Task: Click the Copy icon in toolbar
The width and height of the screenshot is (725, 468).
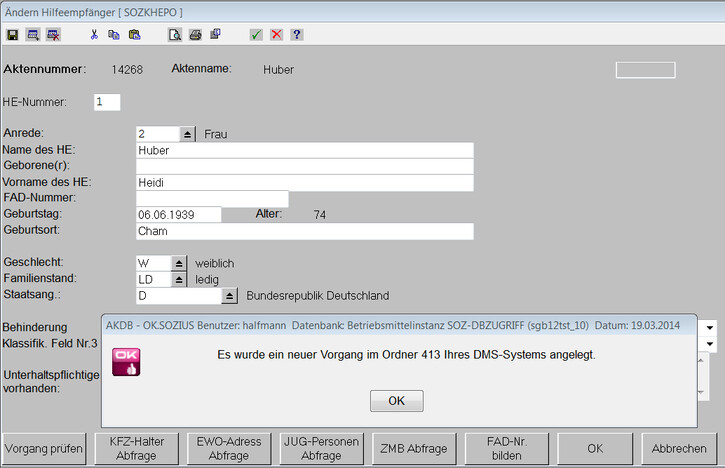Action: pyautogui.click(x=114, y=34)
